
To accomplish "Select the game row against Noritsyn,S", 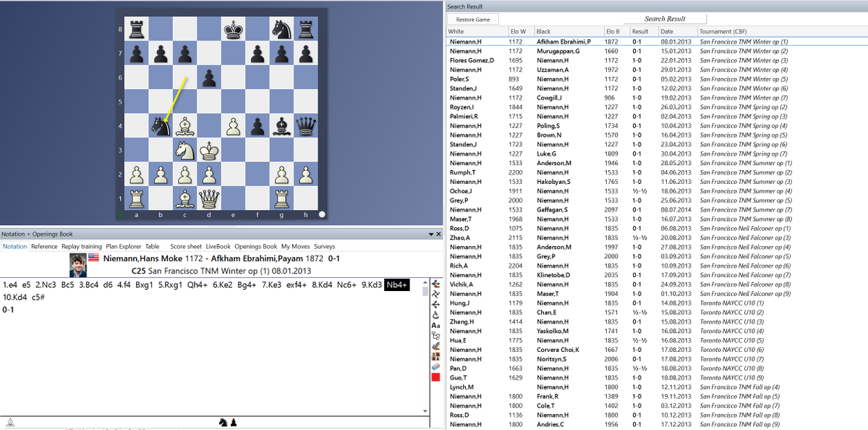I will (x=657, y=359).
